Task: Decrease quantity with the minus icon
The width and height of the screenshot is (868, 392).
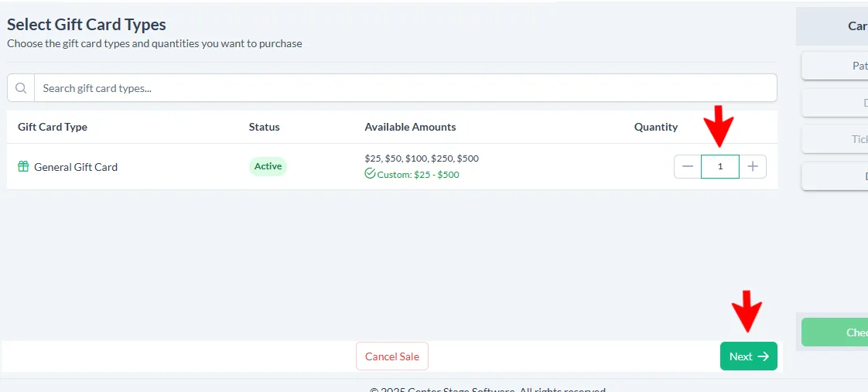Action: tap(688, 166)
